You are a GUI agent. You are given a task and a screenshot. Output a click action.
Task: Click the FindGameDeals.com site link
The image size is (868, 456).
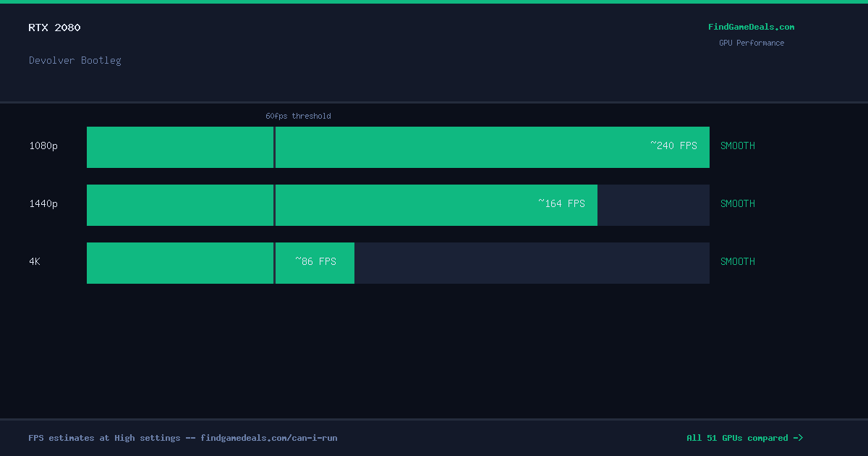pos(751,27)
